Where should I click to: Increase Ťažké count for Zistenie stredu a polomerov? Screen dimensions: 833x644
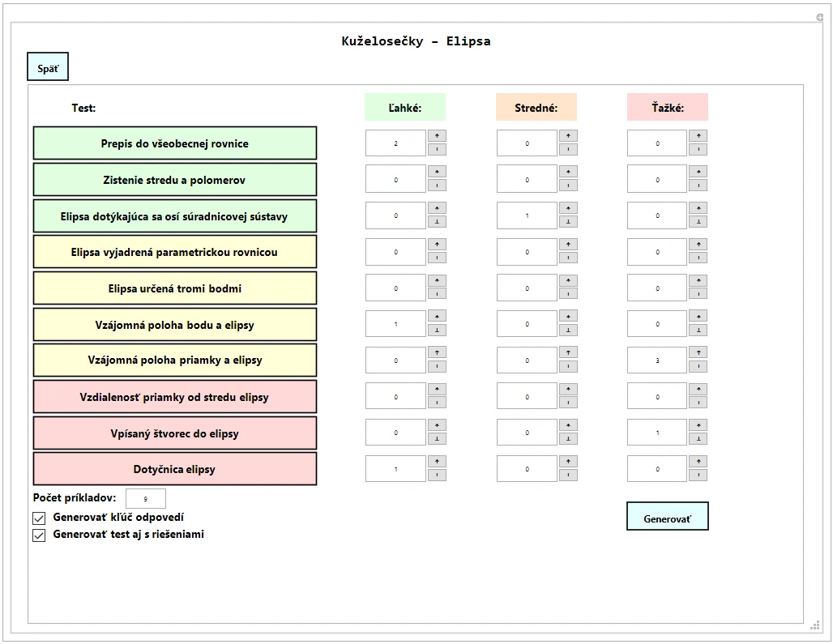pos(698,172)
